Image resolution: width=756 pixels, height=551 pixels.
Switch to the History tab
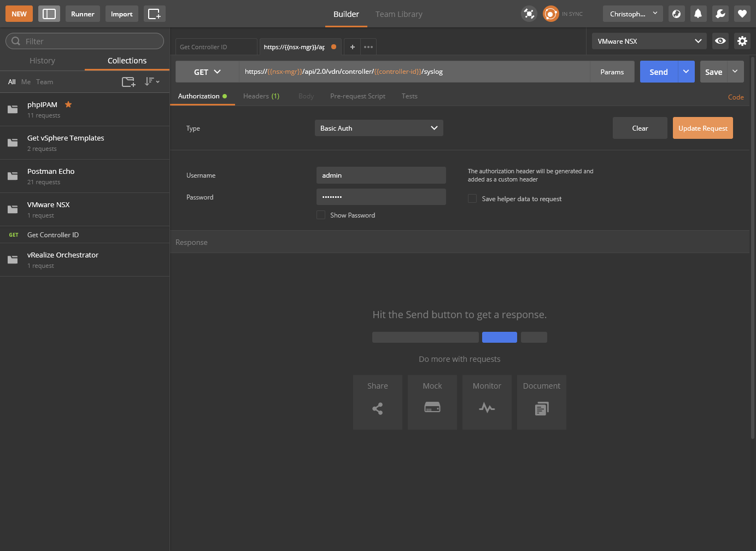pyautogui.click(x=42, y=61)
